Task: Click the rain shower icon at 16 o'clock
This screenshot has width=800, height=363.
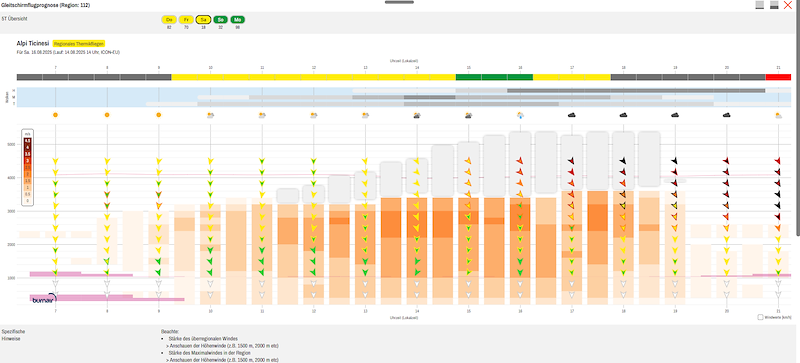Action: click(520, 115)
